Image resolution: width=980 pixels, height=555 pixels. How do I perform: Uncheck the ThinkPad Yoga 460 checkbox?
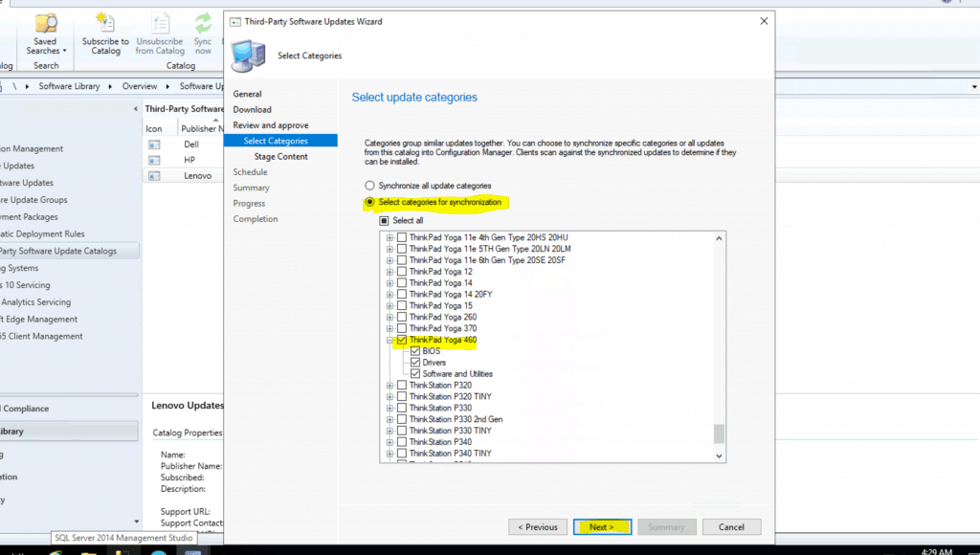point(402,340)
